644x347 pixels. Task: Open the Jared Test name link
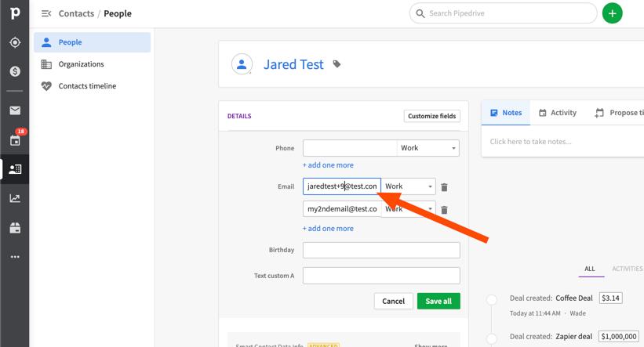pyautogui.click(x=293, y=64)
